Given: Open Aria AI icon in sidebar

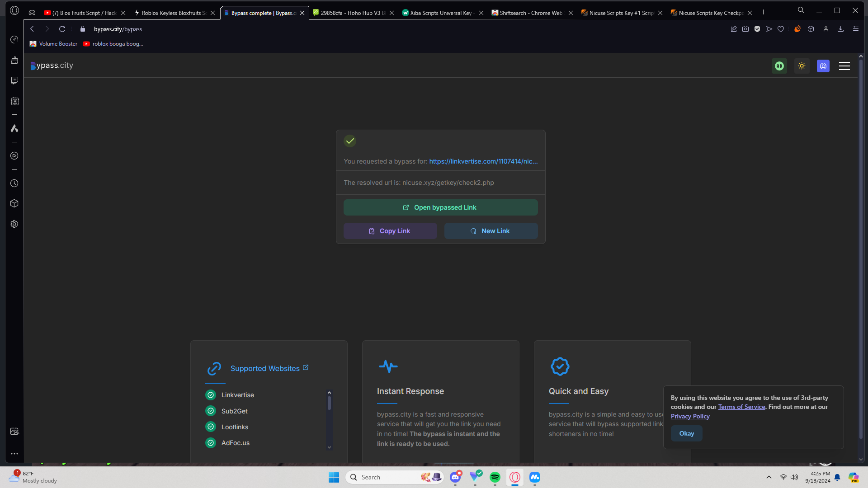Looking at the screenshot, I should coord(14,129).
